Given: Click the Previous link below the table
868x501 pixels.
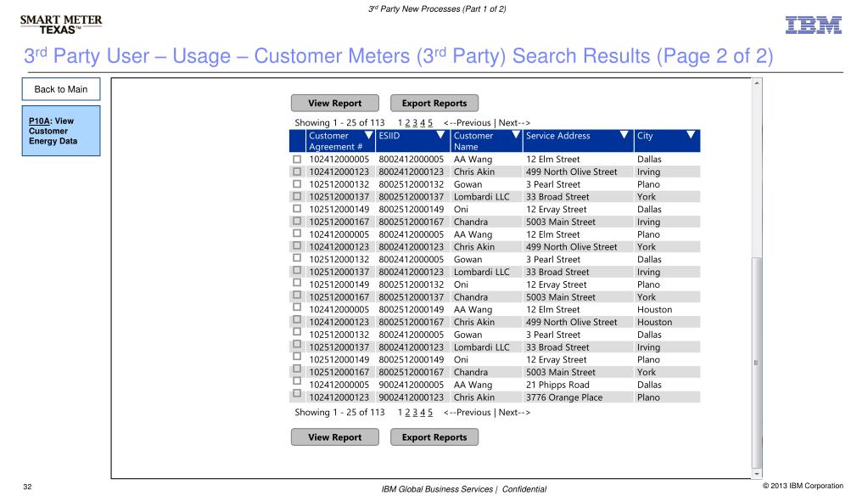Looking at the screenshot, I should point(468,413).
